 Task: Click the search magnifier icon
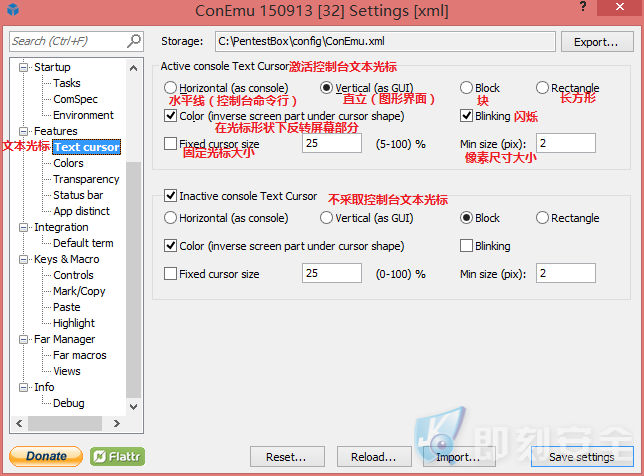[134, 41]
